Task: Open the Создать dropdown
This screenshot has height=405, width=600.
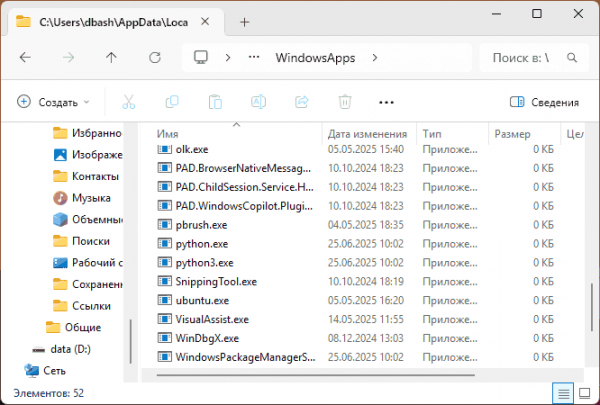Action: [x=53, y=102]
